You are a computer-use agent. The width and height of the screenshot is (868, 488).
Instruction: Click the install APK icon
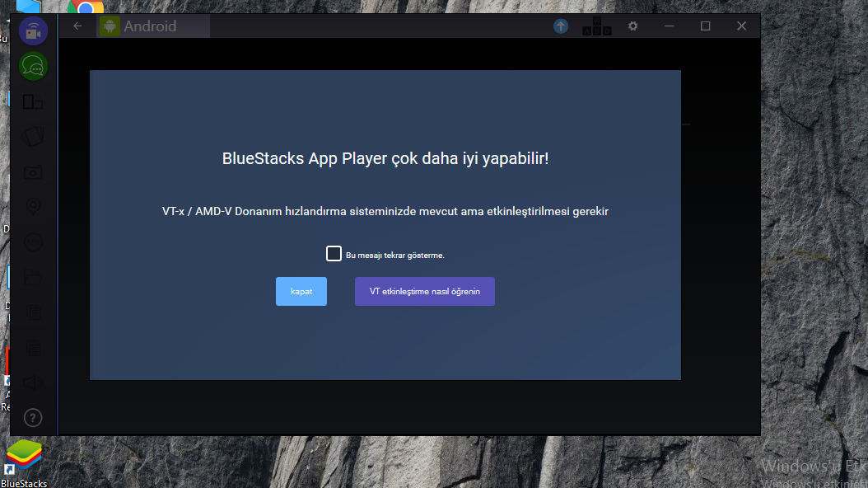(33, 242)
